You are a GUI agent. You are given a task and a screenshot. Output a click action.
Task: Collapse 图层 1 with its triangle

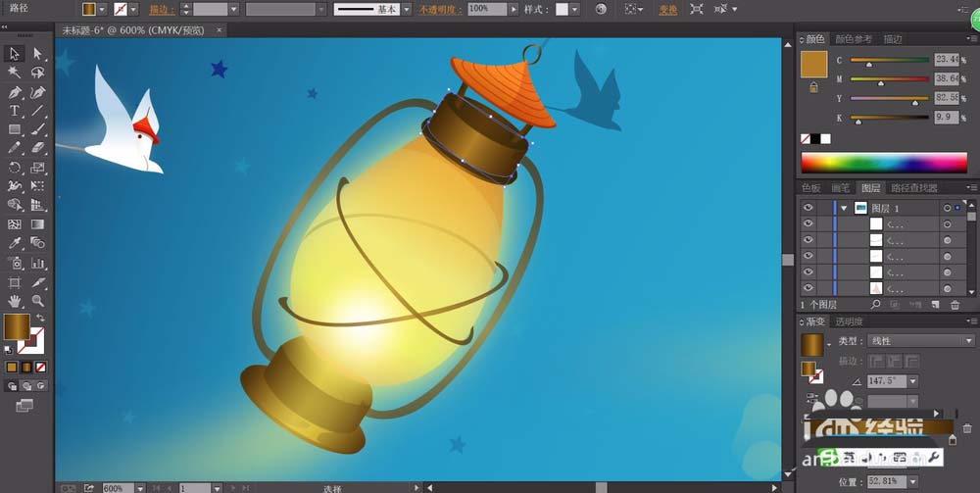[845, 208]
